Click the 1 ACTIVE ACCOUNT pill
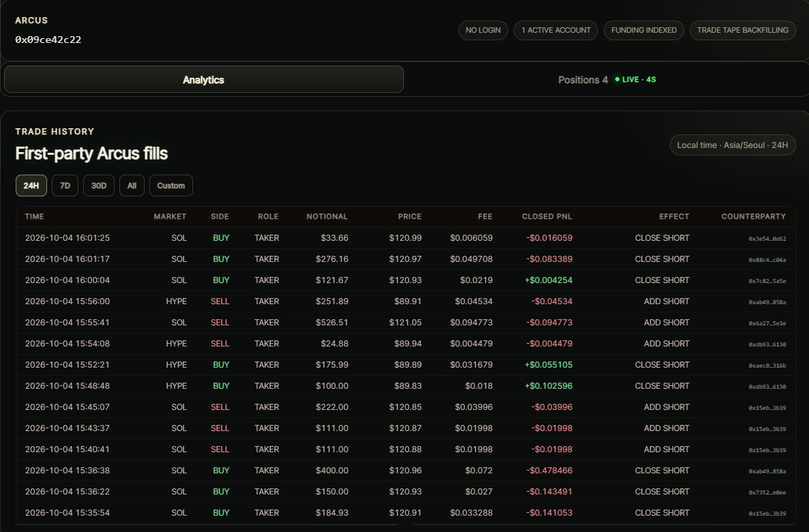The image size is (809, 532). (556, 31)
